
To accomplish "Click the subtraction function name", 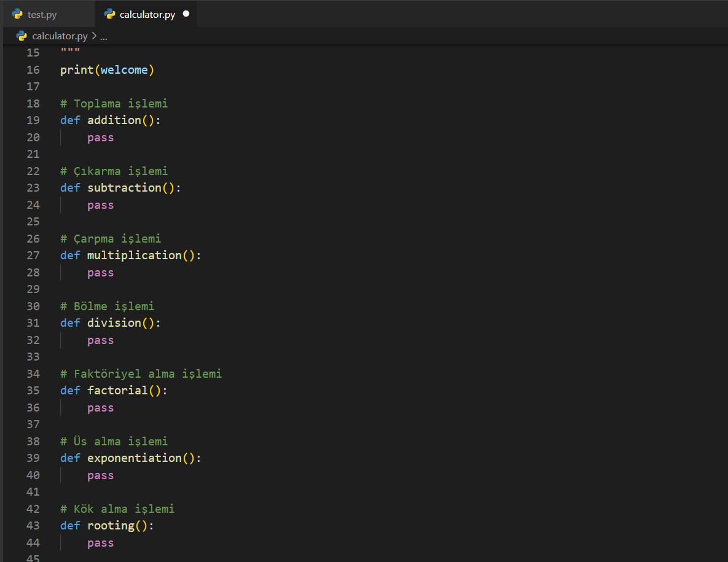I will (124, 188).
